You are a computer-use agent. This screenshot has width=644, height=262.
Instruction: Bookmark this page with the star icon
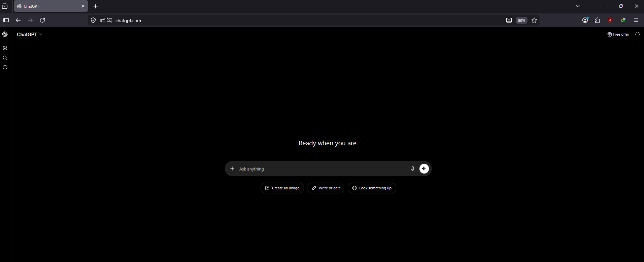pos(534,20)
